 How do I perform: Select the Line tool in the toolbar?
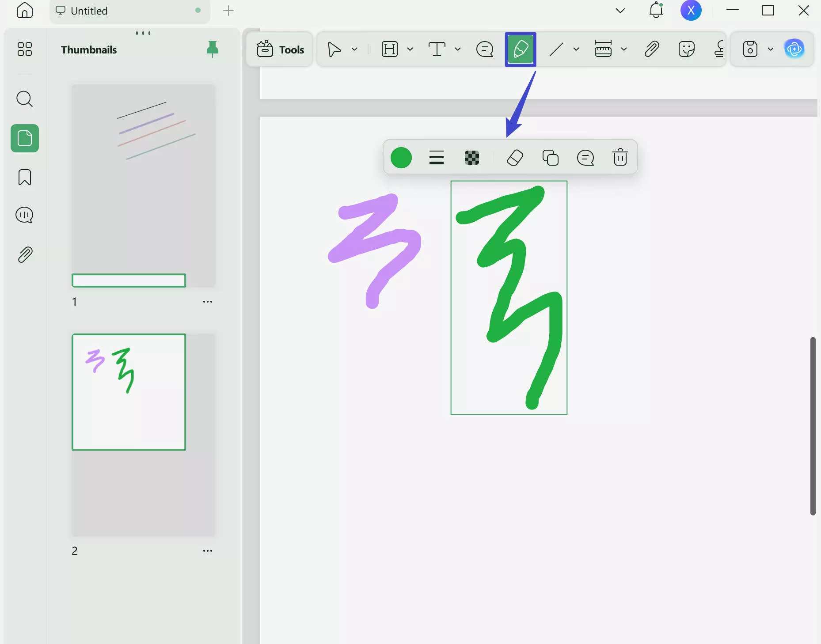click(556, 49)
